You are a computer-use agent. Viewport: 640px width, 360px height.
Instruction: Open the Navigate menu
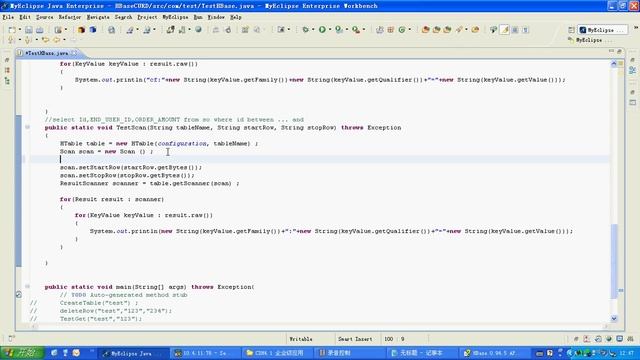click(98, 17)
